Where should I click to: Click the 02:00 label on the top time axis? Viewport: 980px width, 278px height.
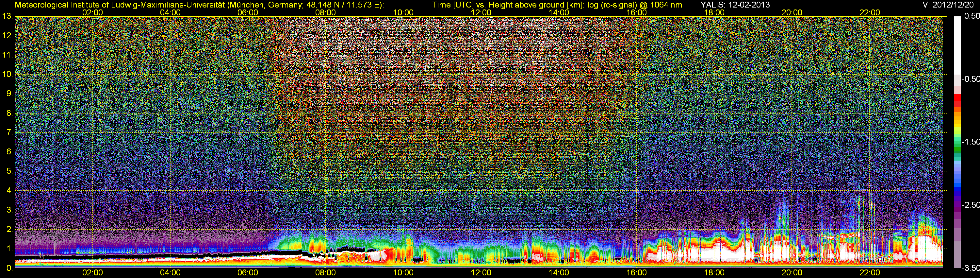click(x=92, y=12)
